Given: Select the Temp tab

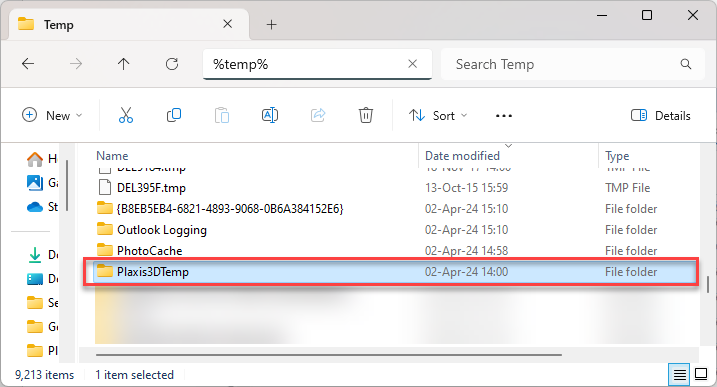Looking at the screenshot, I should tap(128, 24).
